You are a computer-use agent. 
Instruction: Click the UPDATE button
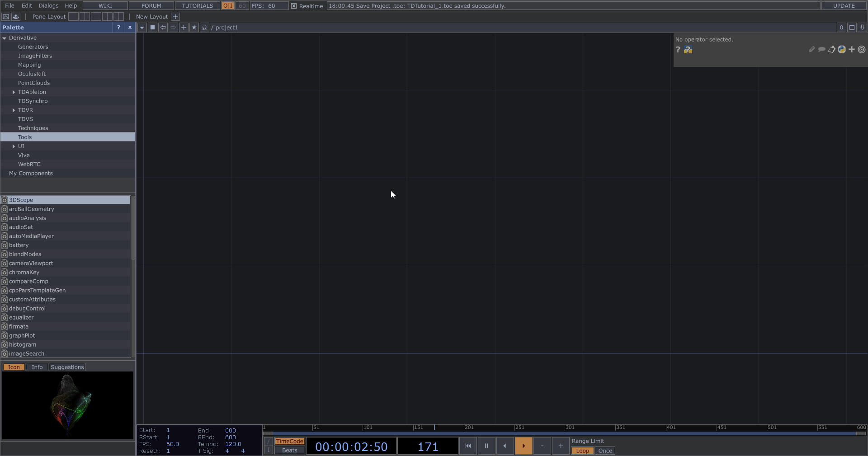tap(844, 5)
